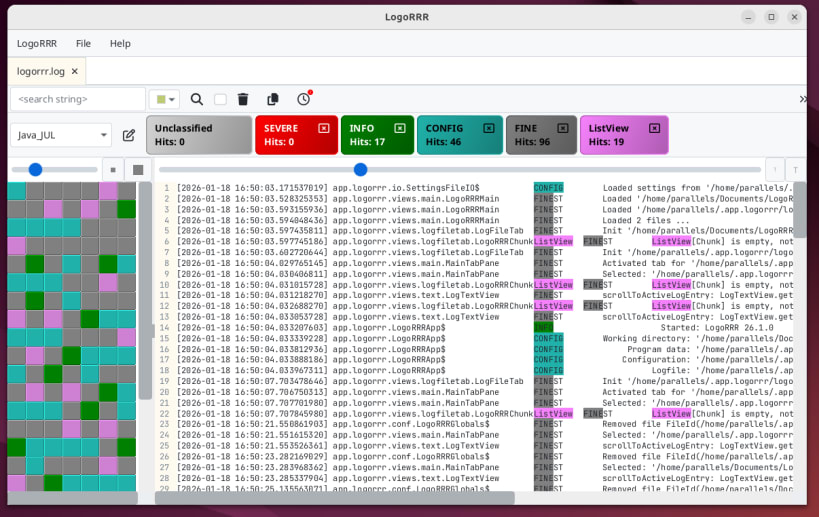819x517 pixels.
Task: Open the Help menu
Action: coord(120,43)
